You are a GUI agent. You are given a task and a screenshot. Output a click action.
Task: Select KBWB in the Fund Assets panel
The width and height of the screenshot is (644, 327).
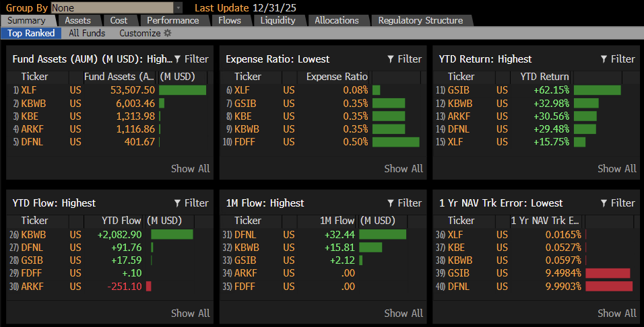[33, 104]
